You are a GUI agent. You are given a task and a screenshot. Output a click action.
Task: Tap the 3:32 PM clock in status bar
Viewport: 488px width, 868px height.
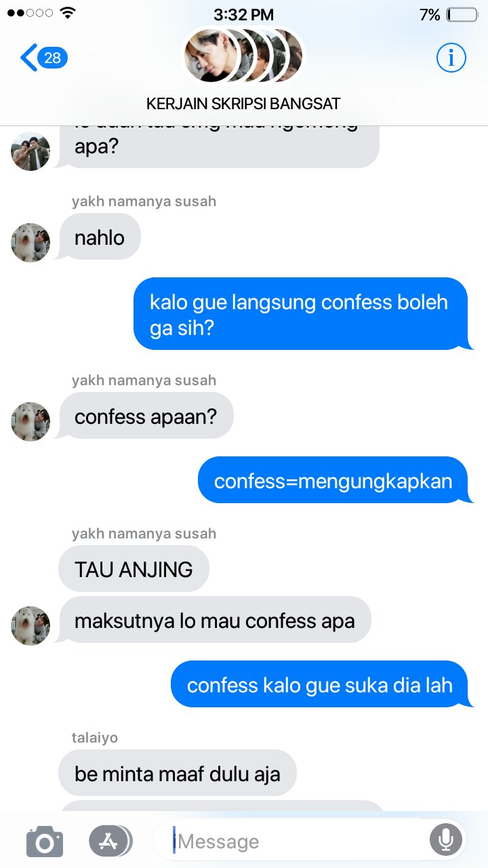pos(244,14)
